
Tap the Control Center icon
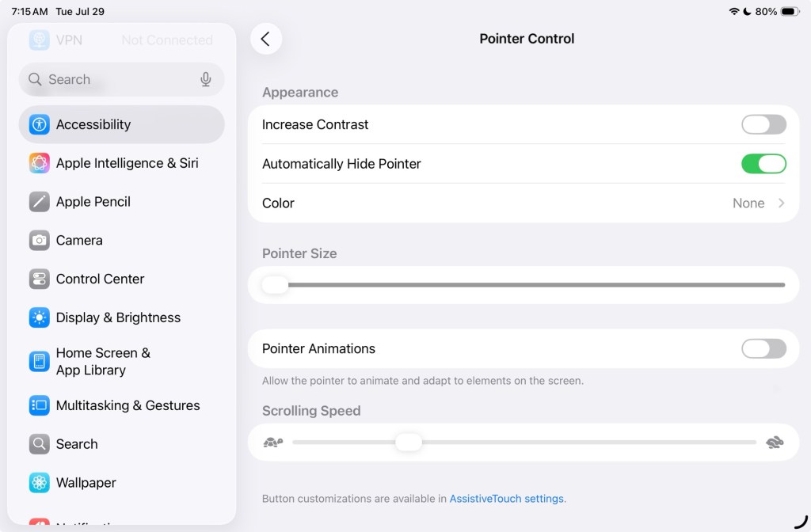[40, 279]
